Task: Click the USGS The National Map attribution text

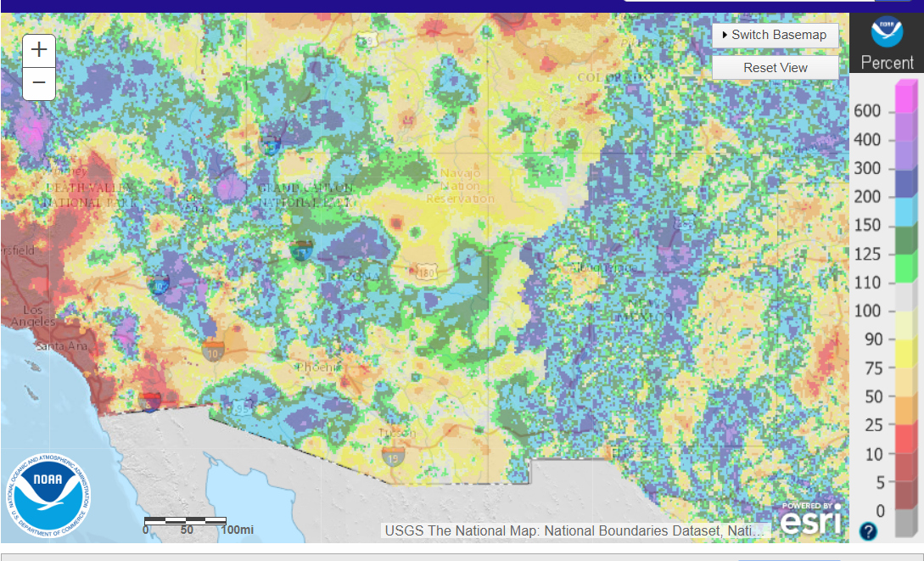Action: click(x=575, y=530)
